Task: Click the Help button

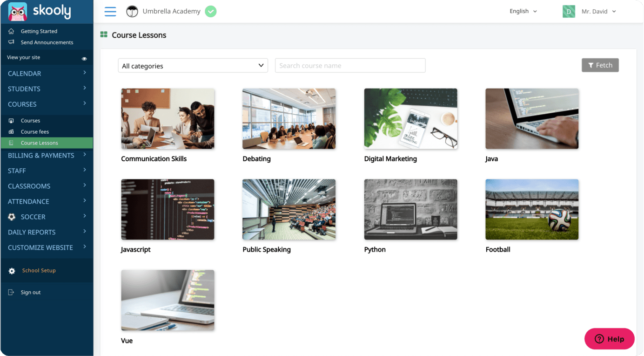Action: (610, 339)
